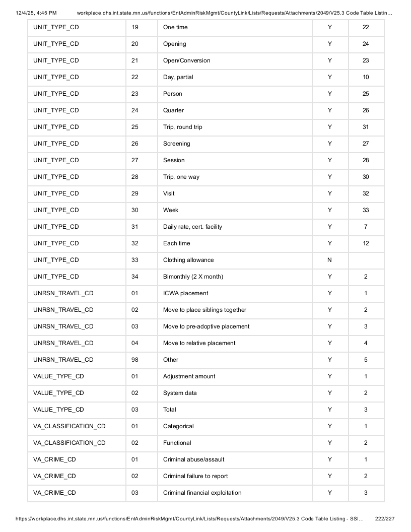Click 'Move to place siblings together' text
The height and width of the screenshot is (532, 411).
(x=204, y=310)
